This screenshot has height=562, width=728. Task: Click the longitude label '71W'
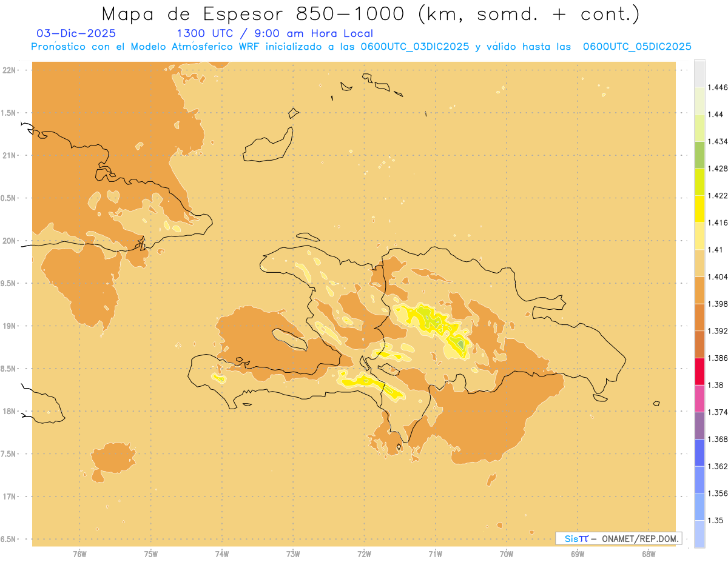(x=435, y=554)
